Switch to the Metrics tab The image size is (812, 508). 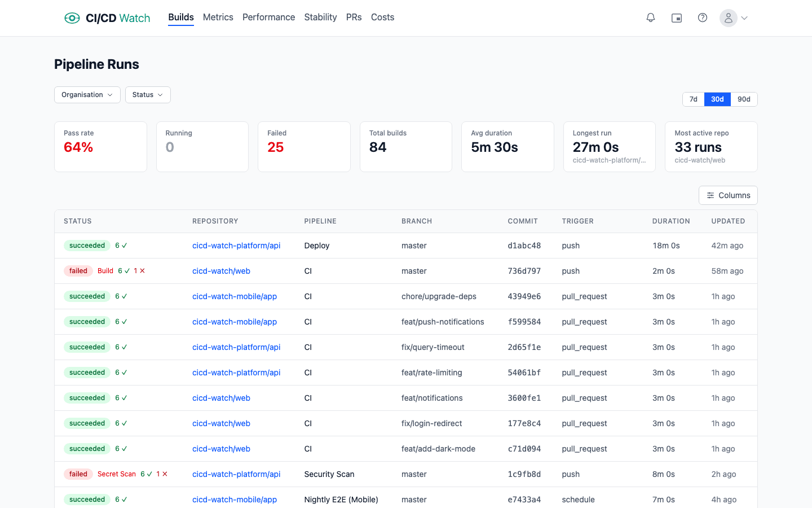[x=218, y=17]
